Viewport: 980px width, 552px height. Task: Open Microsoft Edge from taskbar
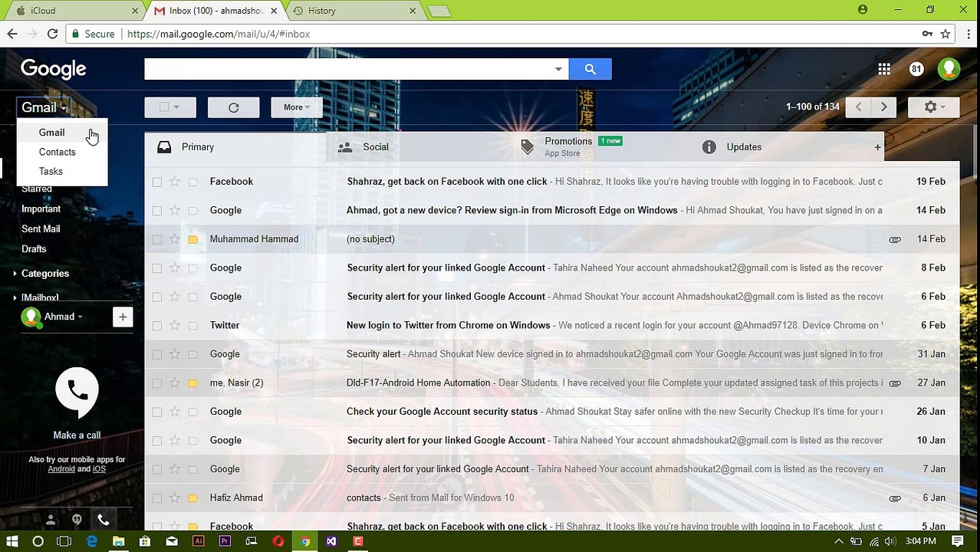tap(91, 541)
